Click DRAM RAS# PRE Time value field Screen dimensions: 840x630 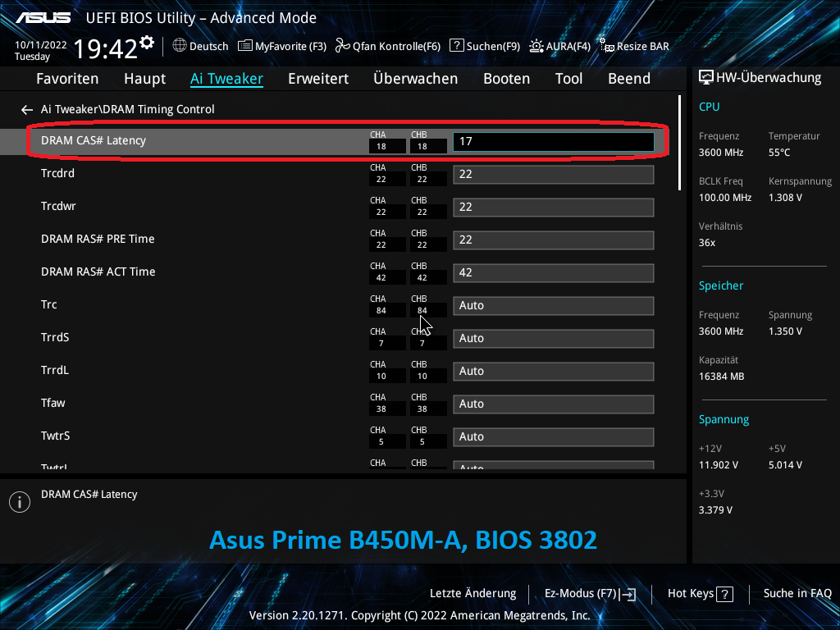pyautogui.click(x=554, y=240)
